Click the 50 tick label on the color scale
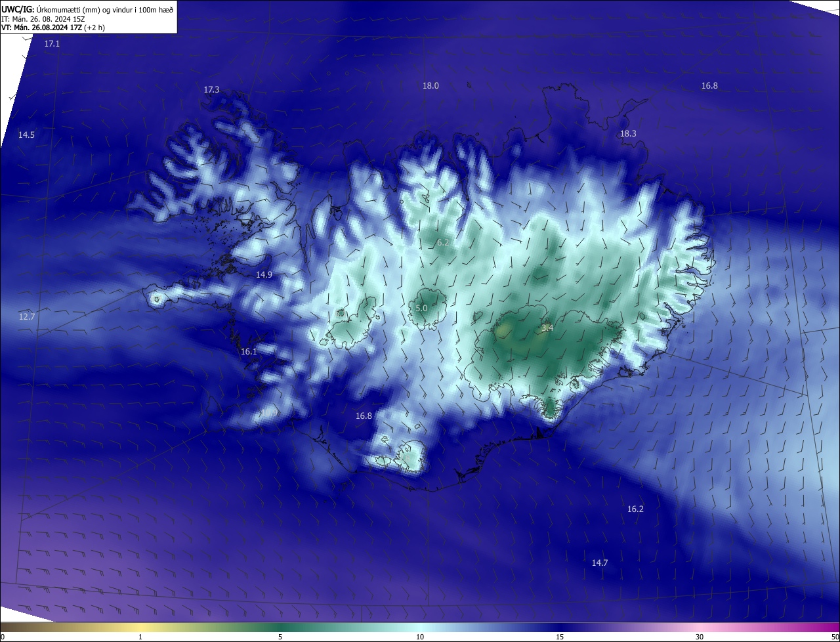840x642 pixels. 835,637
